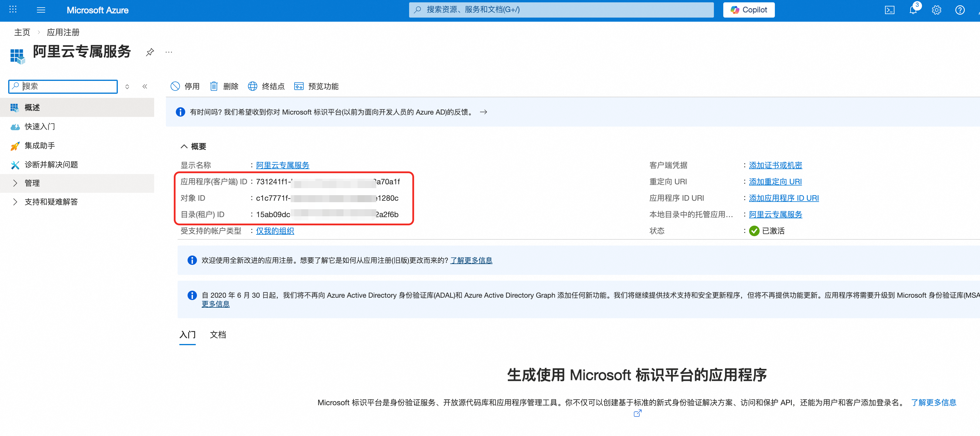Select 快速入门 in the sidebar
This screenshot has width=980, height=436.
pyautogui.click(x=40, y=127)
